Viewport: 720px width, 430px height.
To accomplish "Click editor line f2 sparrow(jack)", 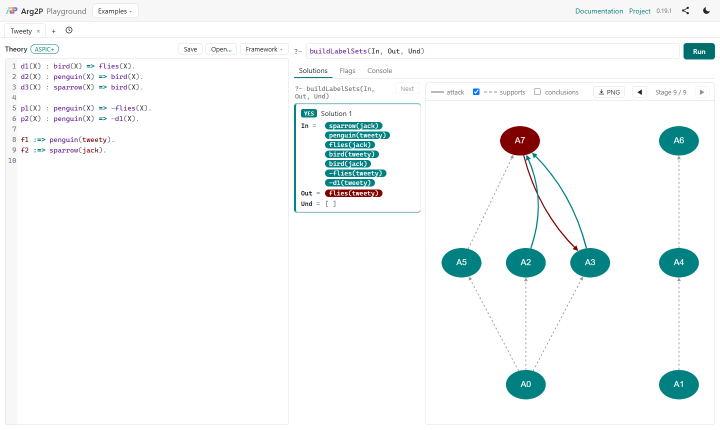I will (63, 150).
